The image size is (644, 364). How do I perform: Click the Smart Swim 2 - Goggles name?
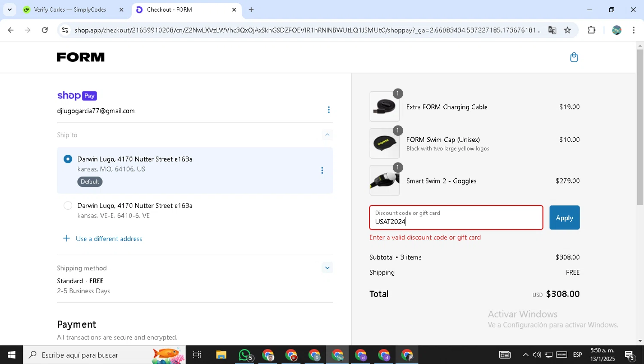click(x=441, y=181)
